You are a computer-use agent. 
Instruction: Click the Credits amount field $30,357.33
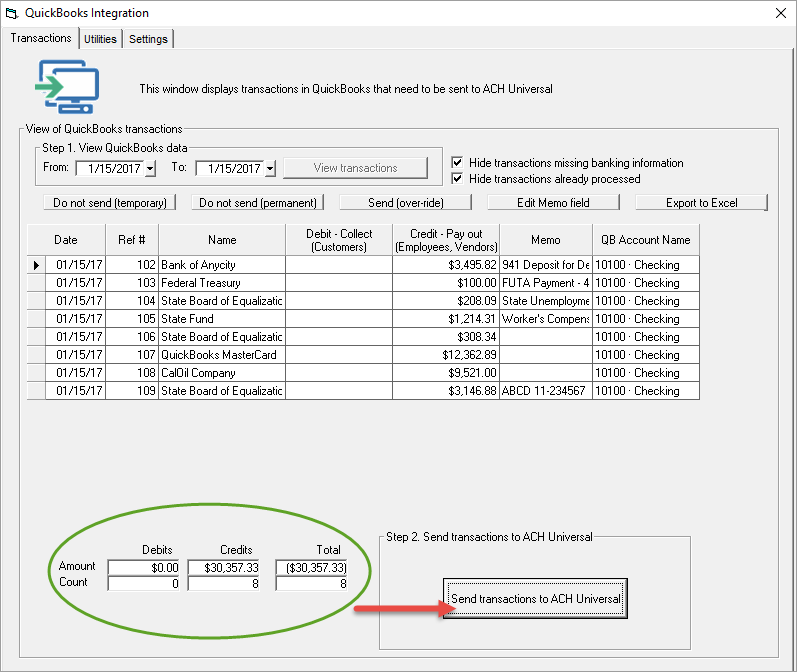[x=224, y=567]
